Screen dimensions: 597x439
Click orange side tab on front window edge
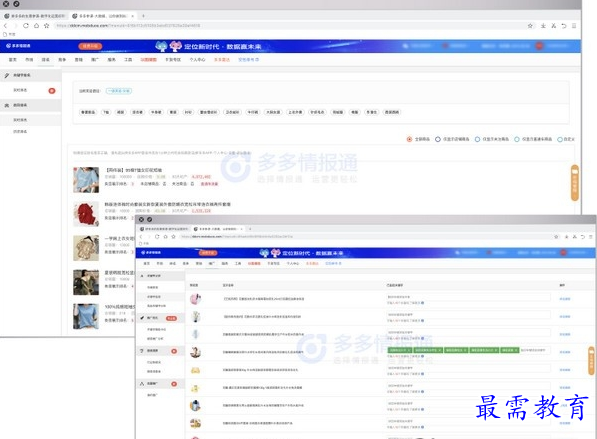(591, 361)
